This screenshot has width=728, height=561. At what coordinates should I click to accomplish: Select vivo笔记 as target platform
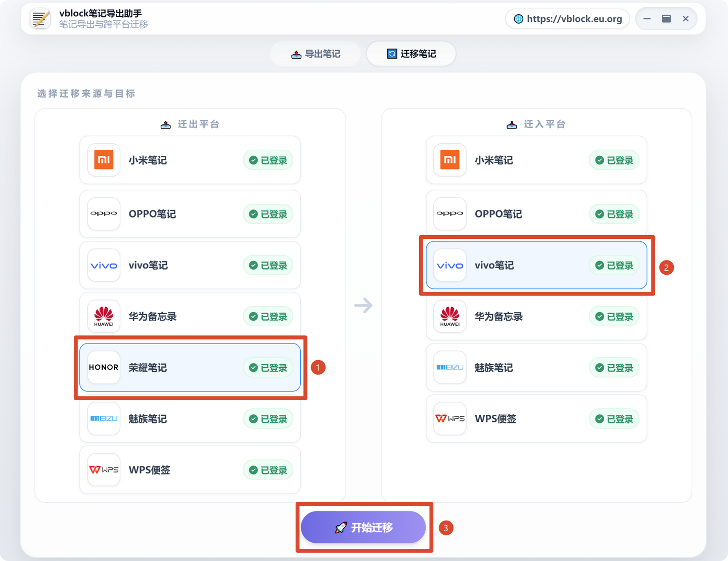[536, 266]
